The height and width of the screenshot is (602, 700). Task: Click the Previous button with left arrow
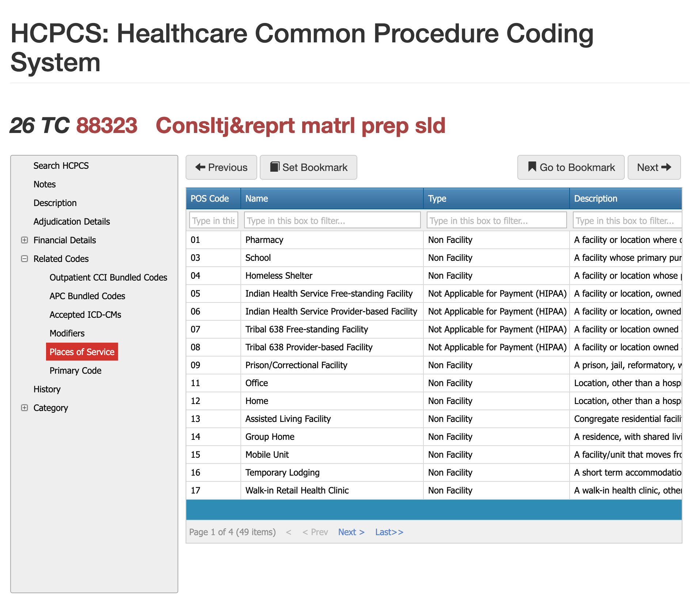pyautogui.click(x=221, y=167)
